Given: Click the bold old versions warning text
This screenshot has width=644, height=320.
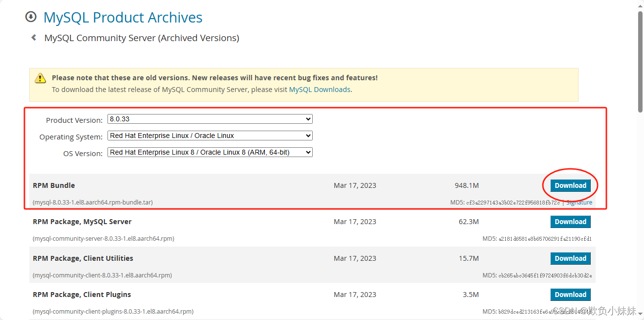Looking at the screenshot, I should coord(215,78).
